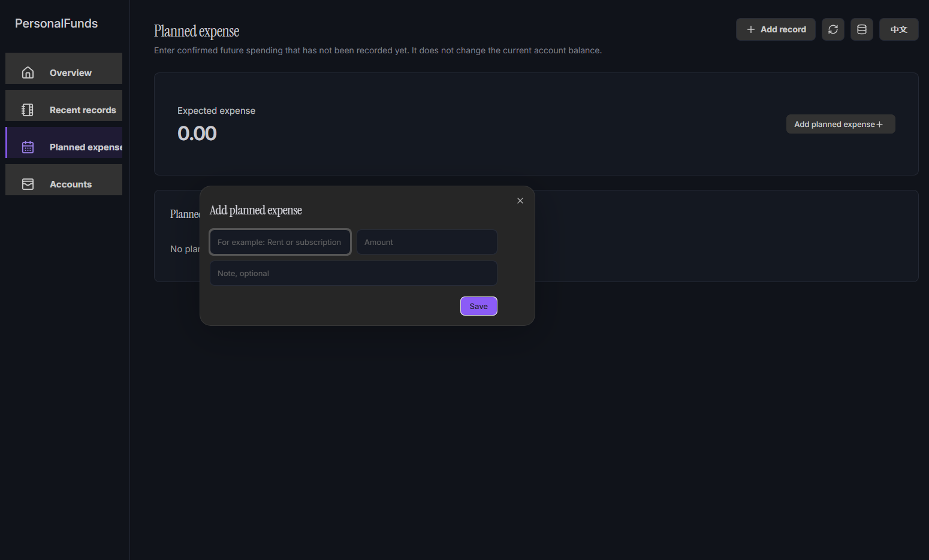Open Accounts from the sidebar

coord(64,180)
